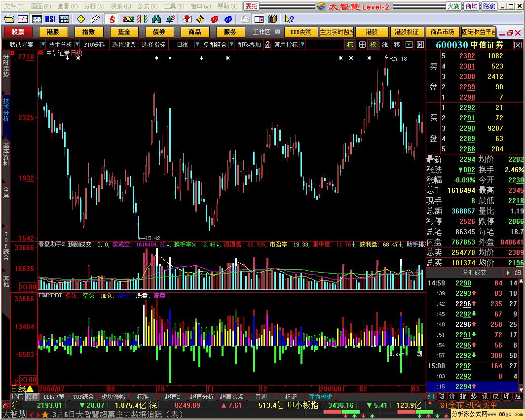The image size is (525, 420).
Task: Click the red left arrow in ticker bar
Action: 32,415
